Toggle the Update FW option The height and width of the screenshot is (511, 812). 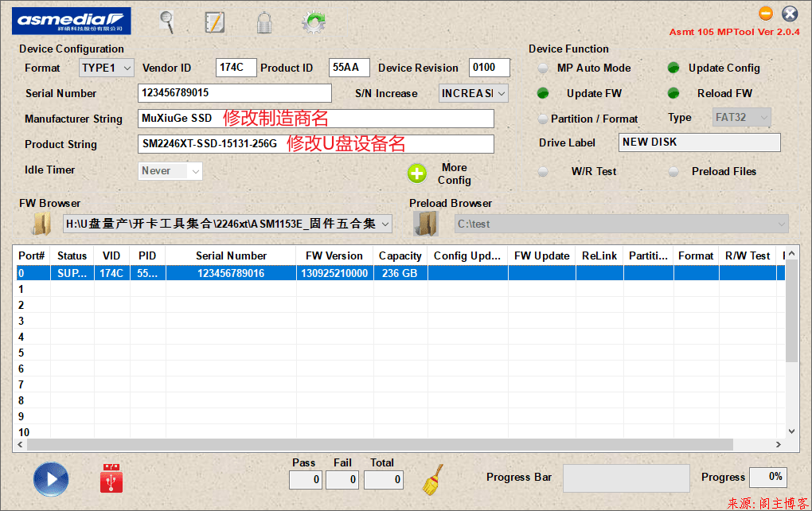pyautogui.click(x=543, y=93)
